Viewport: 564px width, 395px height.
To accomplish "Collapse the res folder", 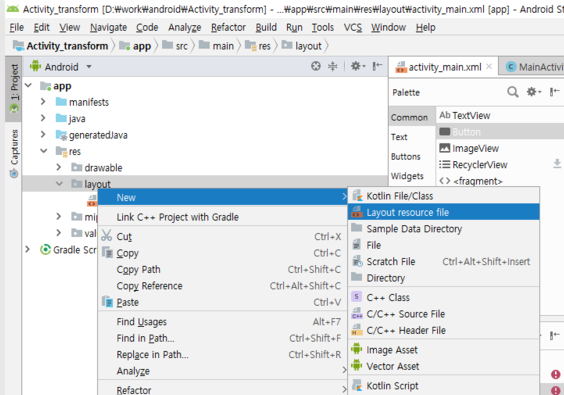I will pyautogui.click(x=44, y=151).
